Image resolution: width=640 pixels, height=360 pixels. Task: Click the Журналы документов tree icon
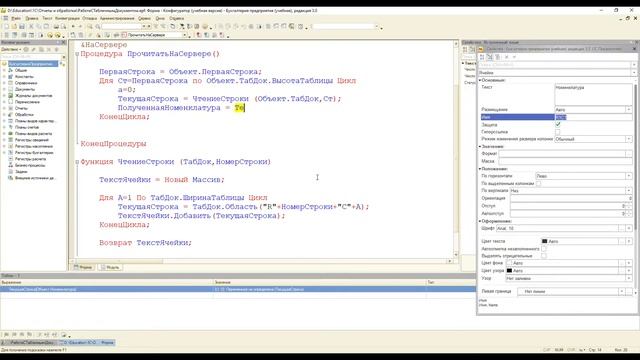(11, 96)
